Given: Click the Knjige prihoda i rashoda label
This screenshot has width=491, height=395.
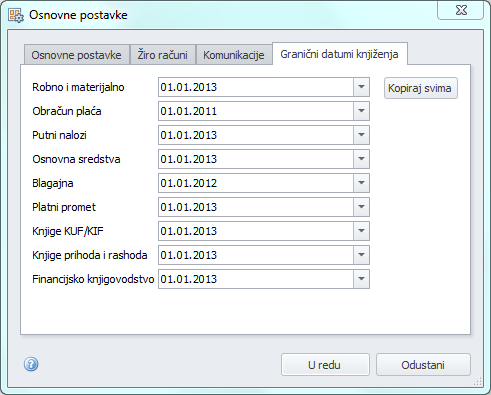Looking at the screenshot, I should pos(90,255).
